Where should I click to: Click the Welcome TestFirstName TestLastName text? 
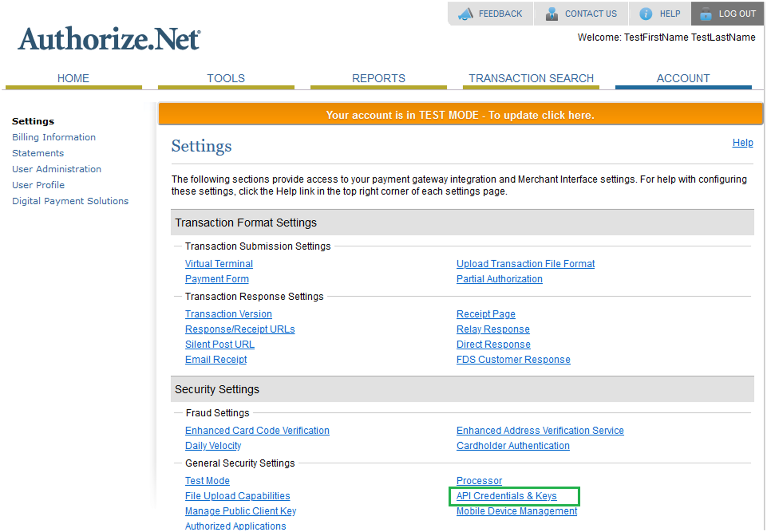[x=666, y=37]
